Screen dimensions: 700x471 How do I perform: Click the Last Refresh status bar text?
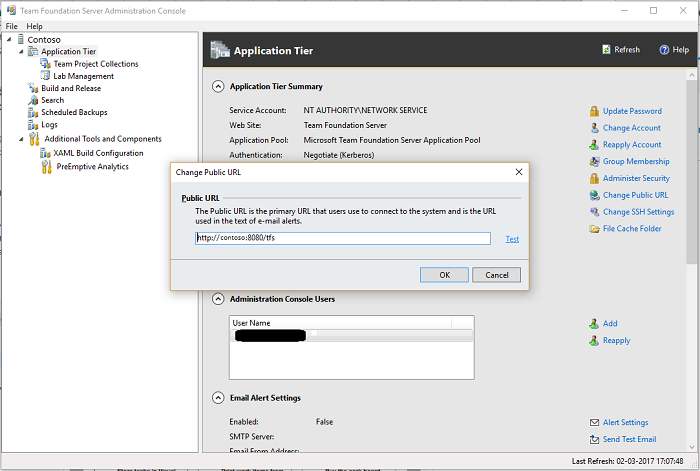pyautogui.click(x=627, y=461)
